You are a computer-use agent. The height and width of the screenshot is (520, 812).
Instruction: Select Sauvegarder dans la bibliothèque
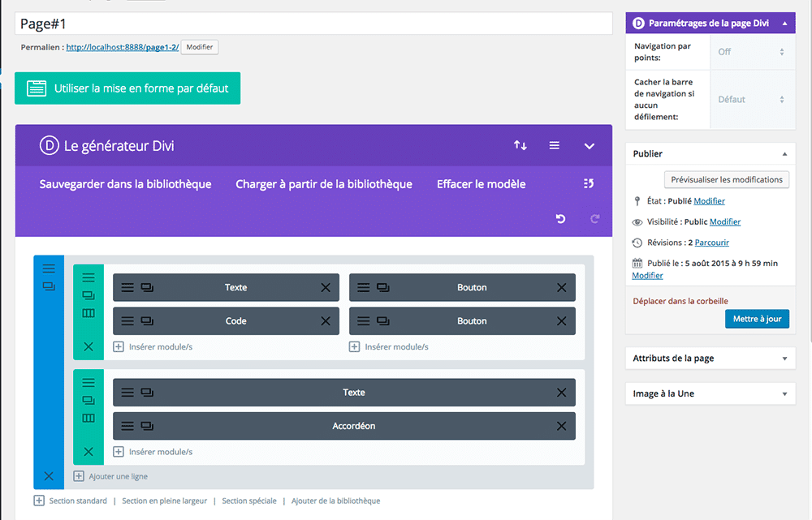coord(125,184)
